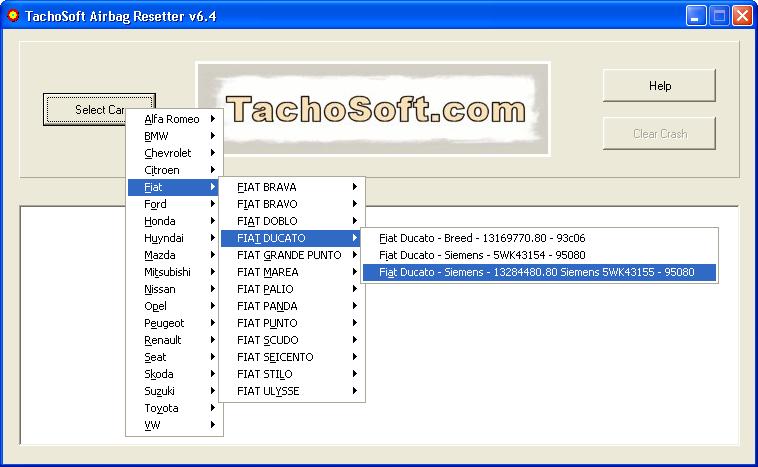Open the Ford submenu
Image resolution: width=758 pixels, height=467 pixels.
pyautogui.click(x=173, y=204)
